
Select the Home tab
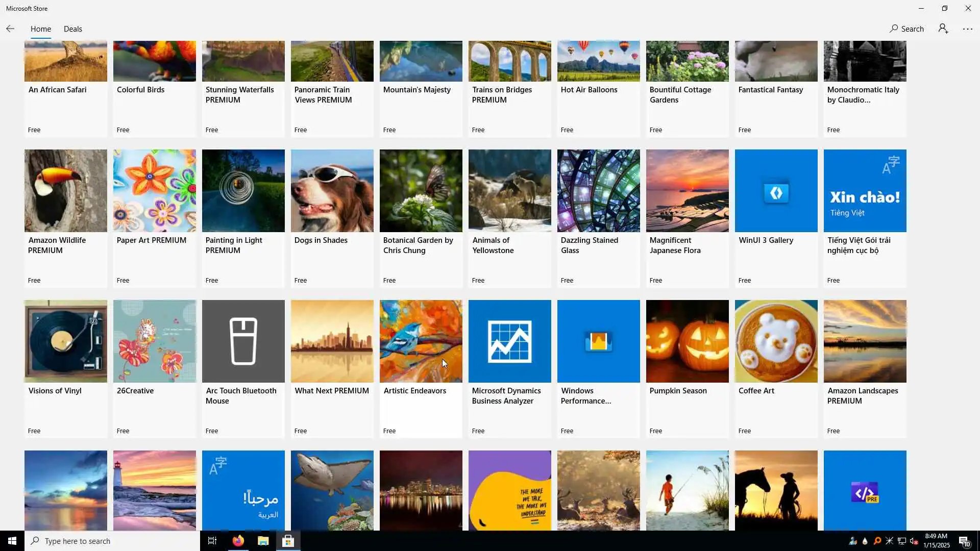pos(40,29)
